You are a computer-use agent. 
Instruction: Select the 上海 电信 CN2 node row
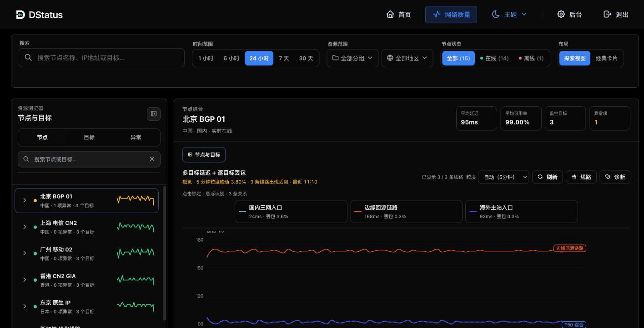(x=87, y=227)
